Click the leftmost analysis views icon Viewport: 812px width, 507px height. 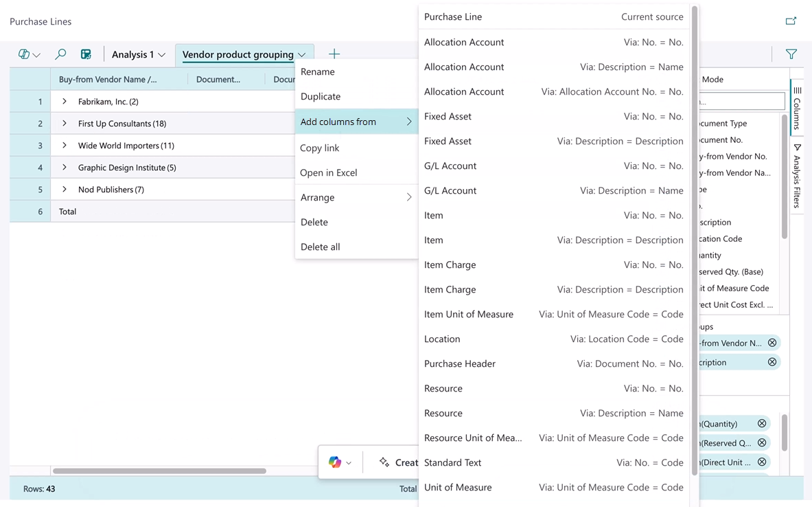[x=25, y=54]
